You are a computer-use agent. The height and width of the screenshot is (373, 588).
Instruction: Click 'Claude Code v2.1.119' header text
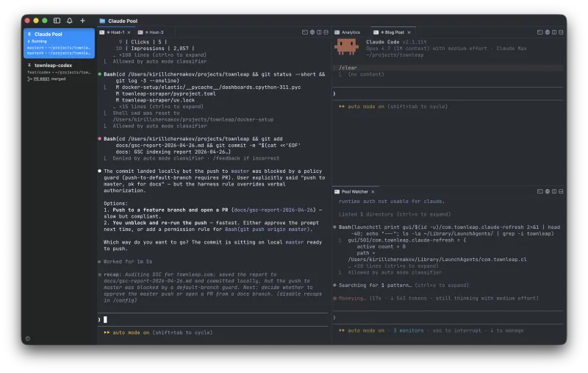click(396, 42)
